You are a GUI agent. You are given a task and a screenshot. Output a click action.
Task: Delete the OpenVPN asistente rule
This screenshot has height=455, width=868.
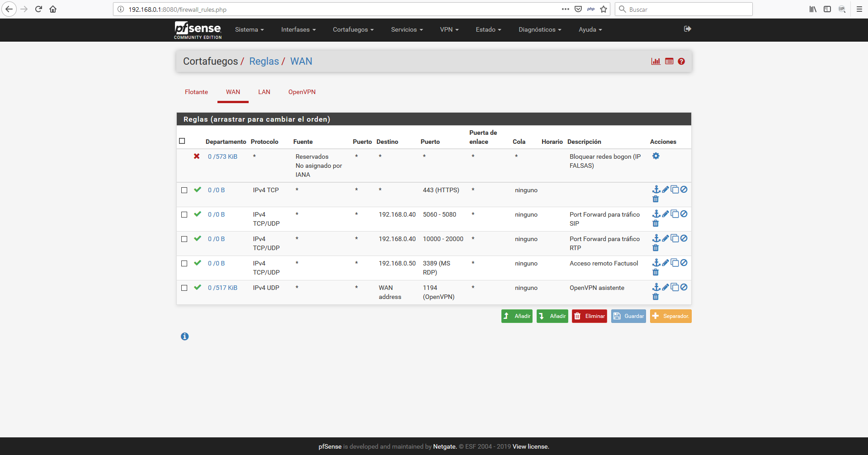(656, 297)
